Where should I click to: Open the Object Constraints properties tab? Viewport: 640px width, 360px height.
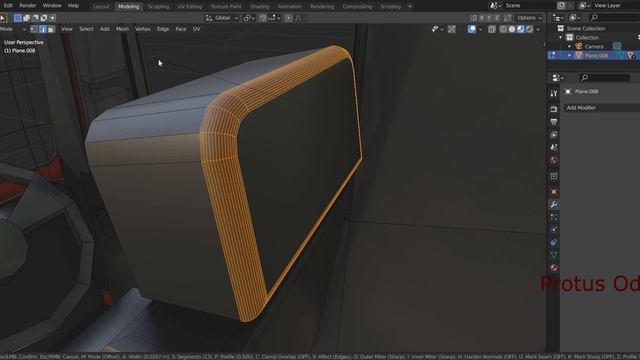click(554, 242)
